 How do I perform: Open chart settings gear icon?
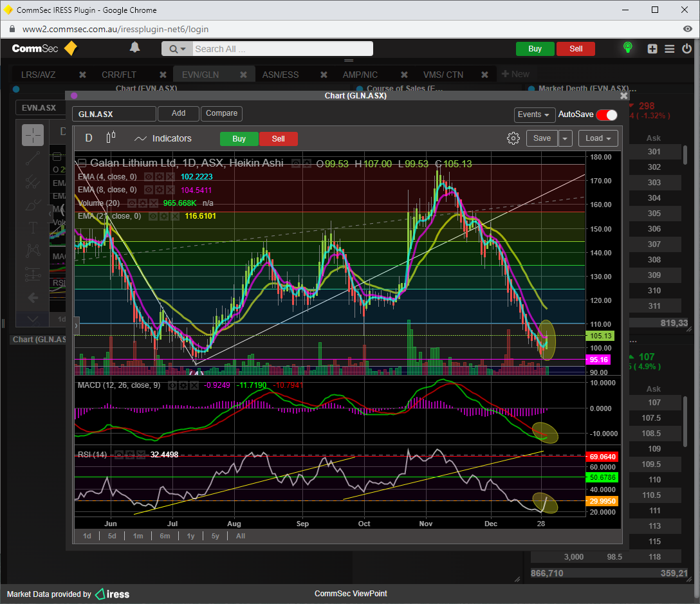513,138
